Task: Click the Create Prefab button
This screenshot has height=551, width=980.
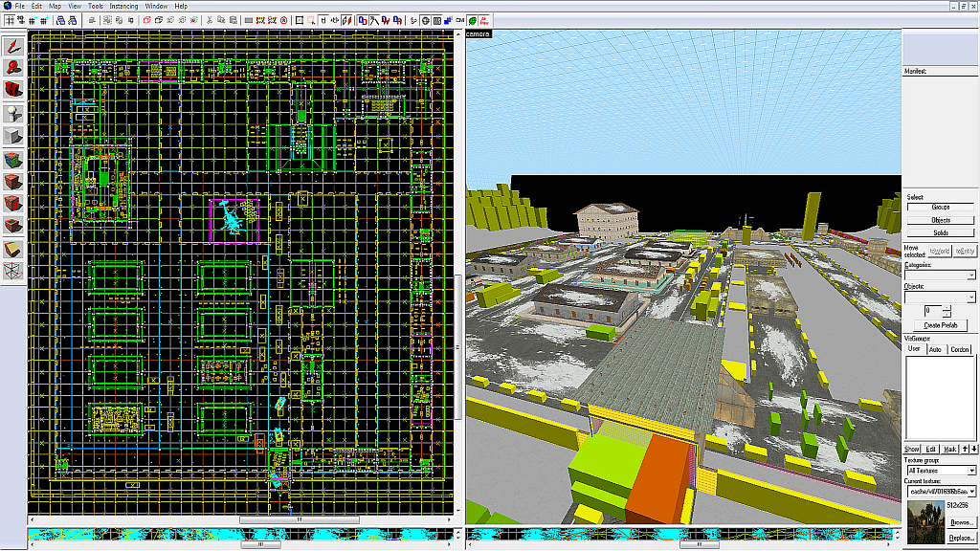Action: tap(941, 325)
